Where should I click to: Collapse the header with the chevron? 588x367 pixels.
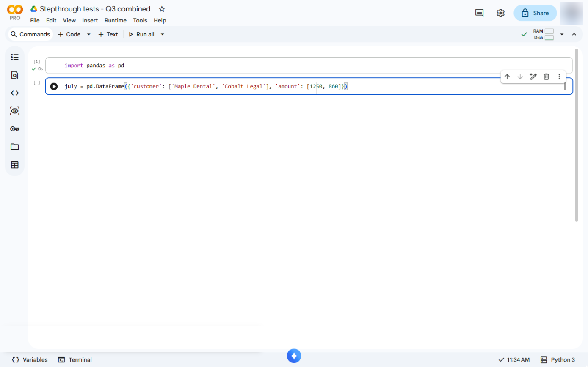tap(574, 34)
